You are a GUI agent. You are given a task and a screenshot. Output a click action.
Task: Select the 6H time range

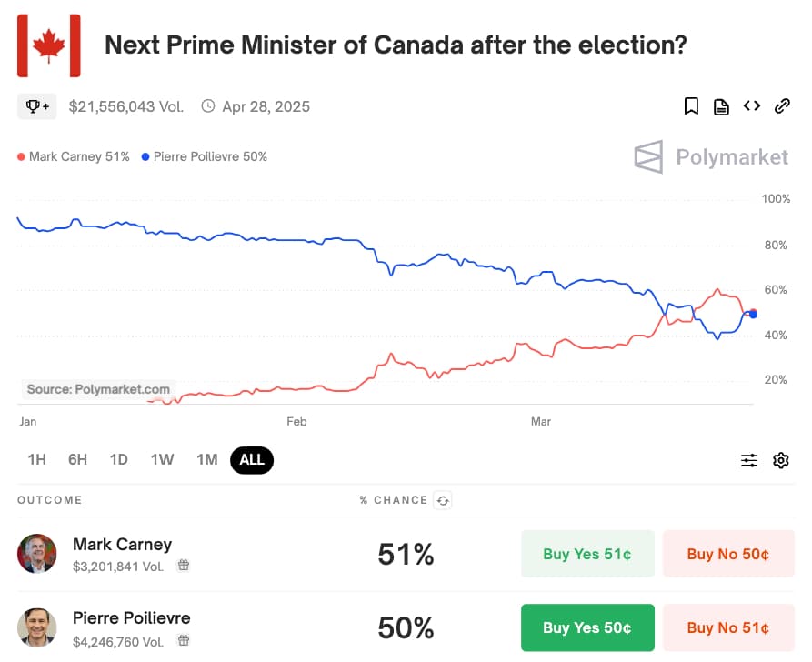(x=77, y=459)
